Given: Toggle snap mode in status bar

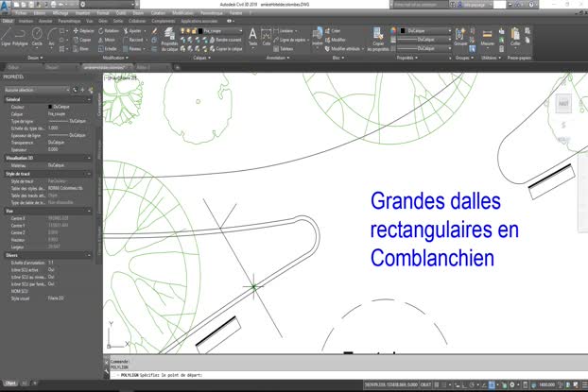Looking at the screenshot, I should 444,384.
